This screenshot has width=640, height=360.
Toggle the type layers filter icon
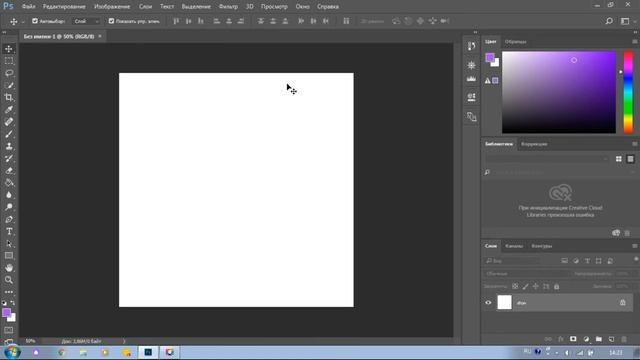(587, 261)
